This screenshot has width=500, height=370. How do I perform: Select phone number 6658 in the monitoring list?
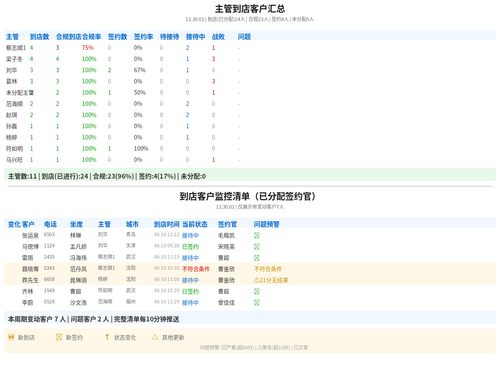49,279
